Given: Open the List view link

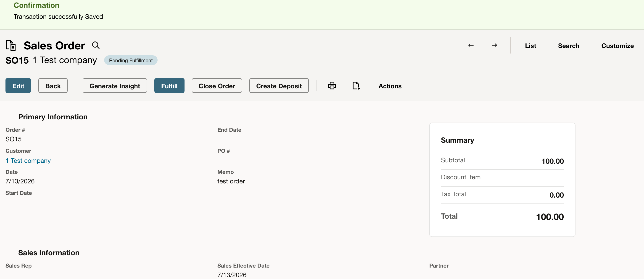Looking at the screenshot, I should click(530, 46).
